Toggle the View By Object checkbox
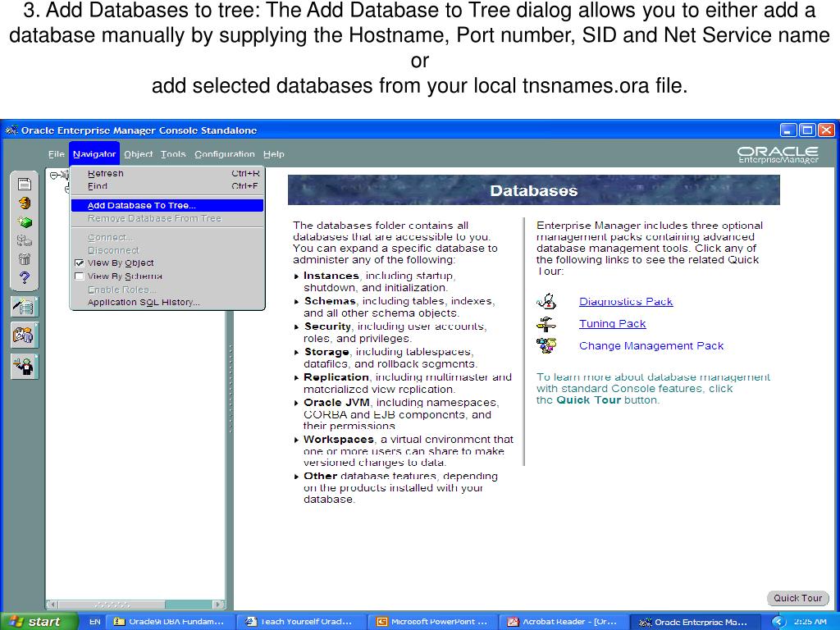Viewport: 840px width, 630px height. click(x=80, y=263)
